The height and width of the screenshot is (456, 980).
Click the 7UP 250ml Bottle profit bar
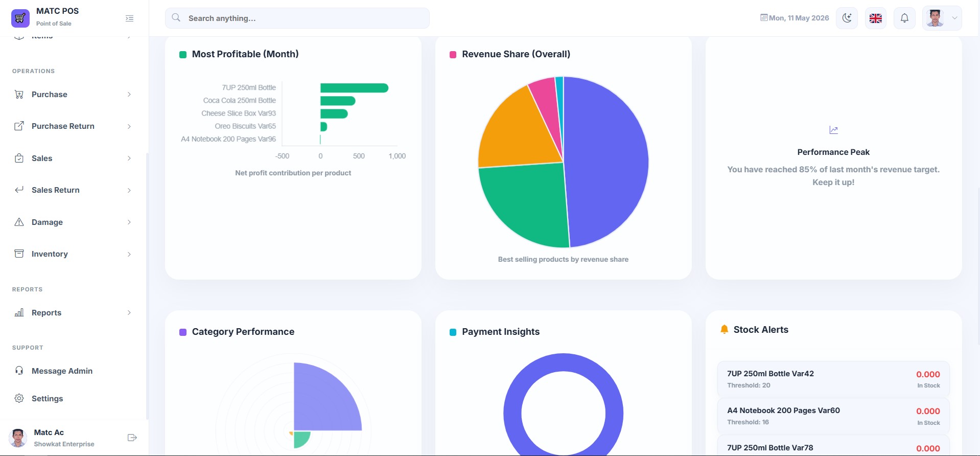(x=354, y=88)
